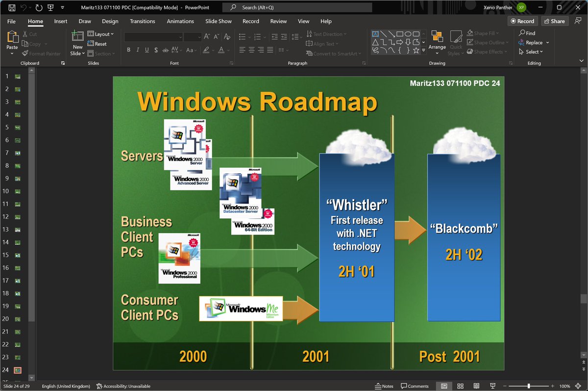The height and width of the screenshot is (391, 588).
Task: Open the font name combo box
Action: 153,36
